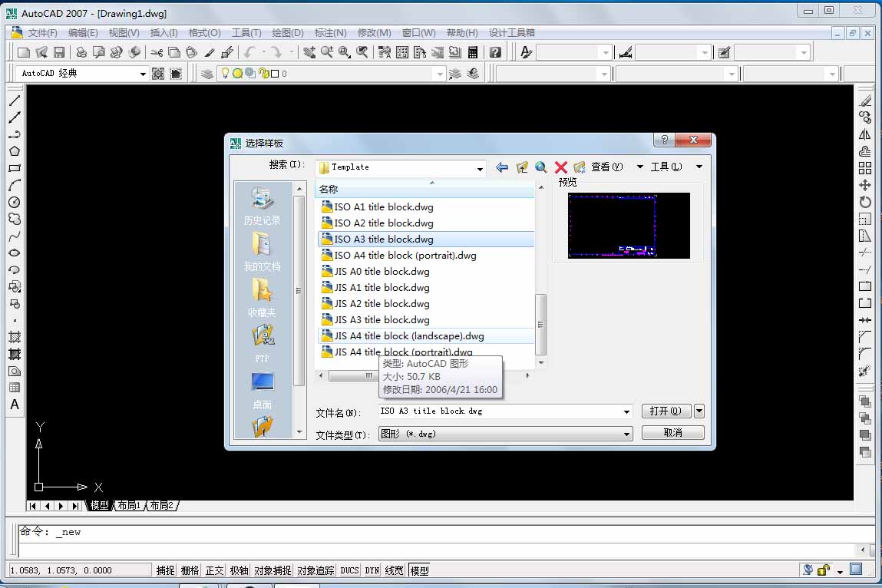The height and width of the screenshot is (588, 882).
Task: Open 桌面 desktop in dialog sidebar
Action: click(x=262, y=391)
